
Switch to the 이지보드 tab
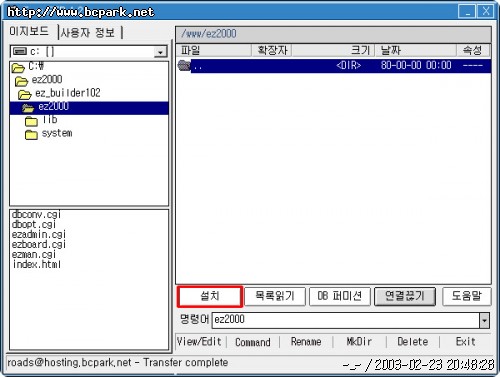click(29, 31)
